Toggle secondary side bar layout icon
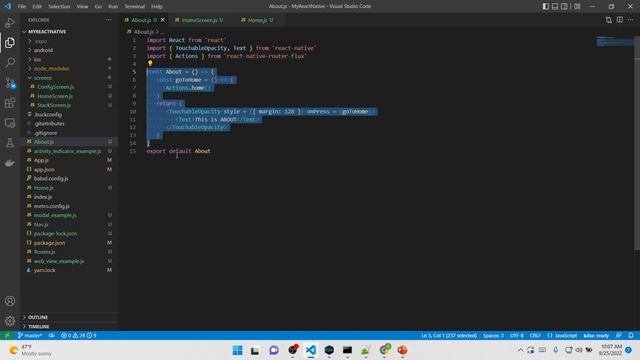 (564, 6)
